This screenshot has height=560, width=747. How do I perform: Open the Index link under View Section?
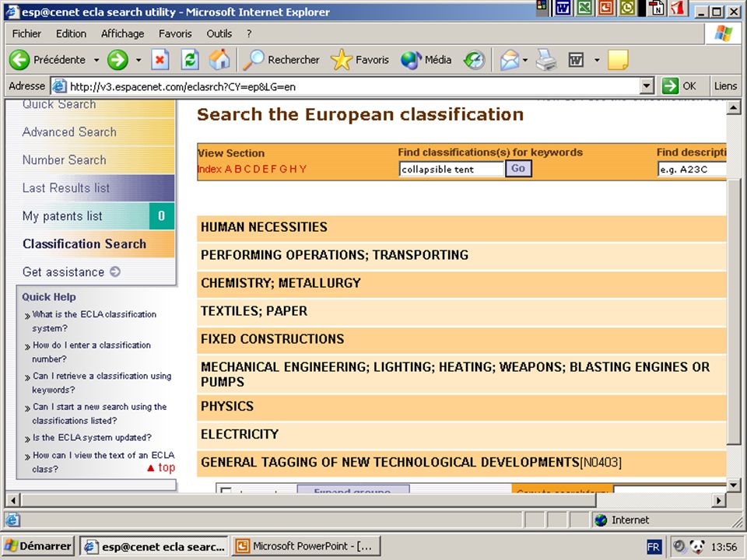tap(209, 169)
